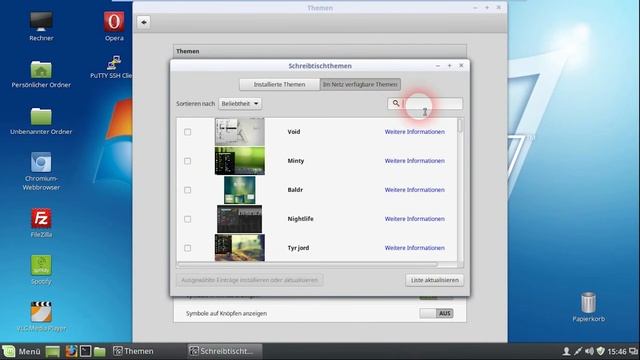Open Weitere Informationen for Baldr

point(414,190)
